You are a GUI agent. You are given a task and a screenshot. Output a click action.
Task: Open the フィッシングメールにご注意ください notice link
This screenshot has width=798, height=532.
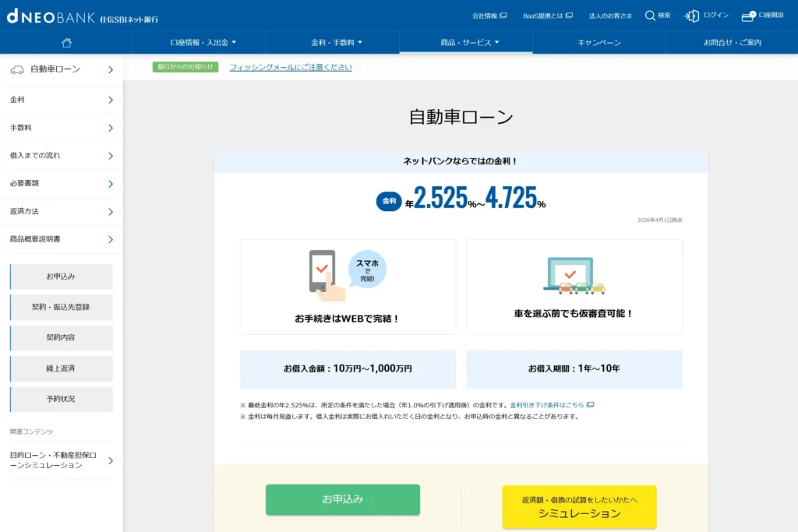pyautogui.click(x=291, y=67)
